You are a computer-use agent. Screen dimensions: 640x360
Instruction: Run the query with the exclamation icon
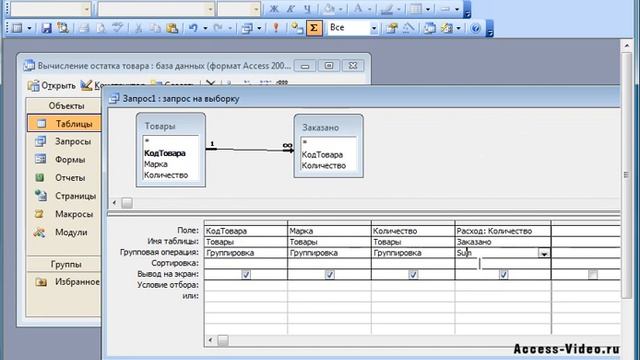click(x=276, y=28)
